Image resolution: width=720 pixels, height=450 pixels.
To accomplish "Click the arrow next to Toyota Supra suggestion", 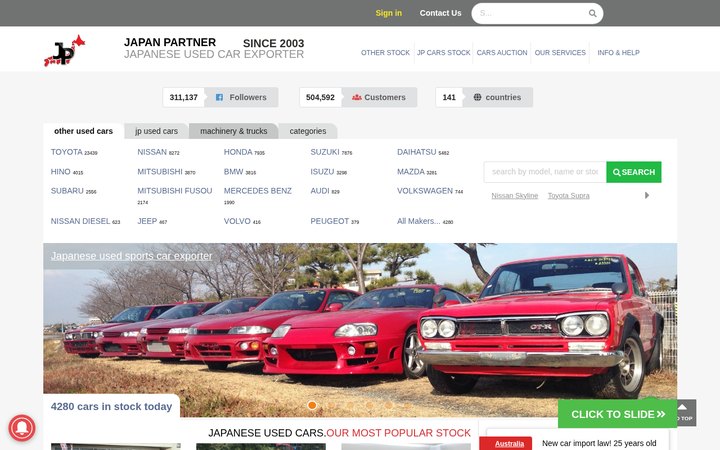I will click(x=647, y=195).
